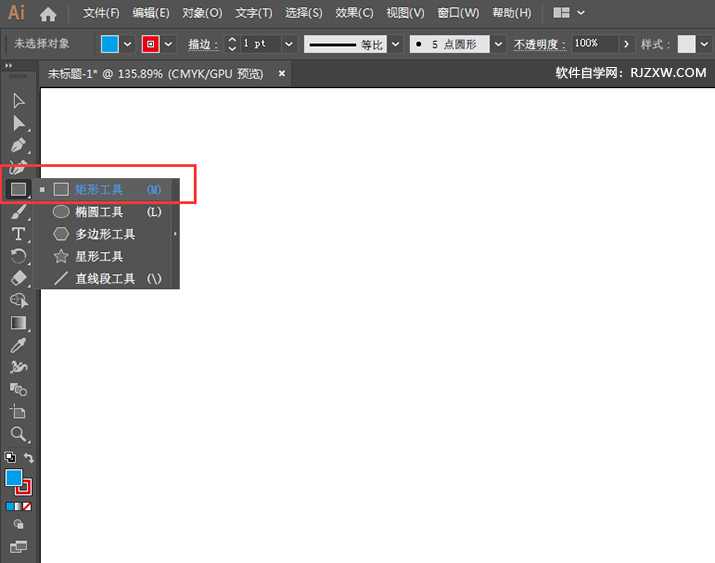Select the Gradient tool

tap(18, 323)
